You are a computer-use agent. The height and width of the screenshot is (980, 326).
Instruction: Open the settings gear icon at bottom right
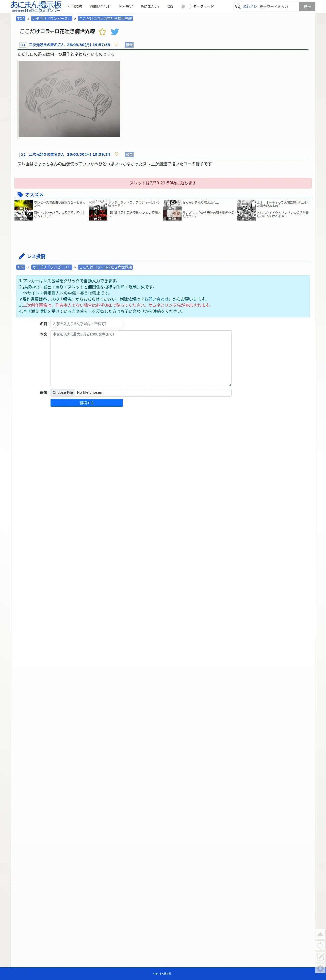tap(320, 969)
